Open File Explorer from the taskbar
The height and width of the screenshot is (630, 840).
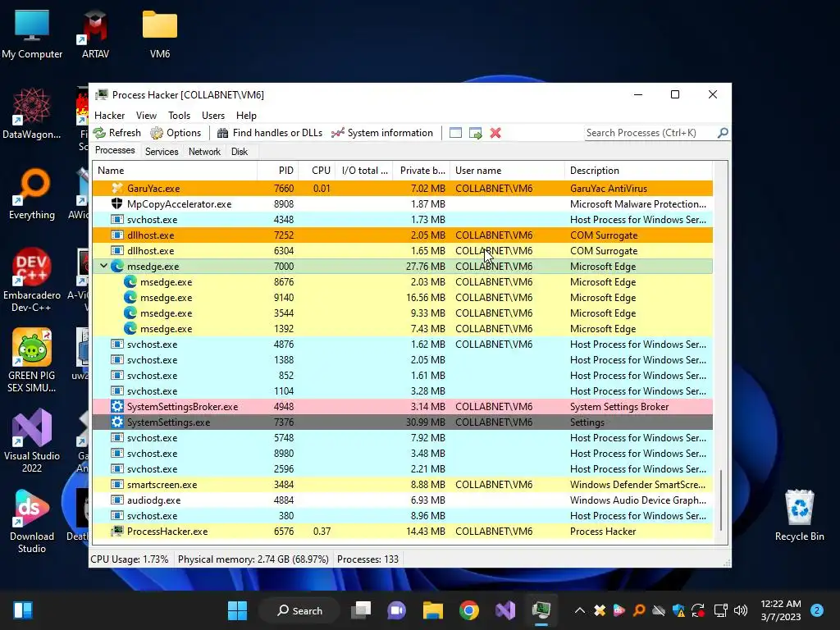(433, 610)
